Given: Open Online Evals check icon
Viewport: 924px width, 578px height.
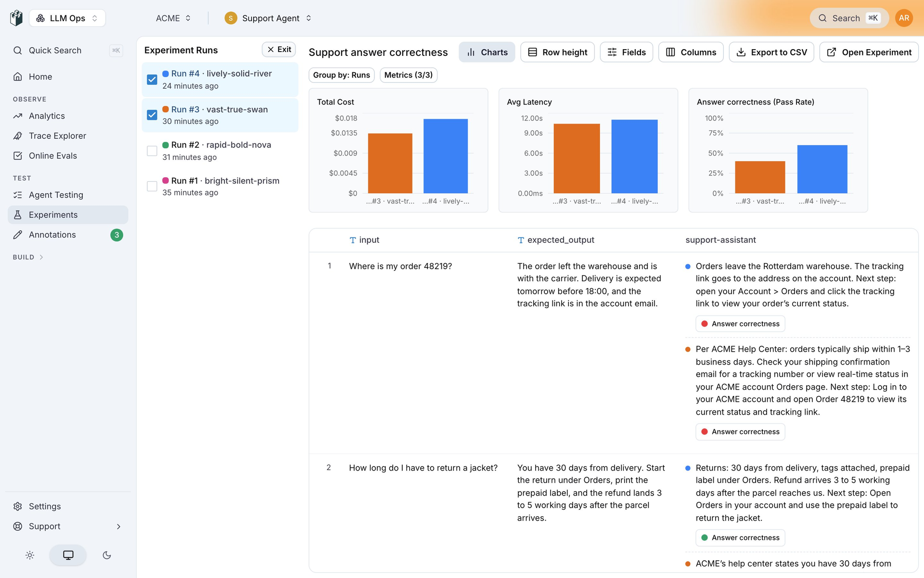Looking at the screenshot, I should (x=18, y=156).
